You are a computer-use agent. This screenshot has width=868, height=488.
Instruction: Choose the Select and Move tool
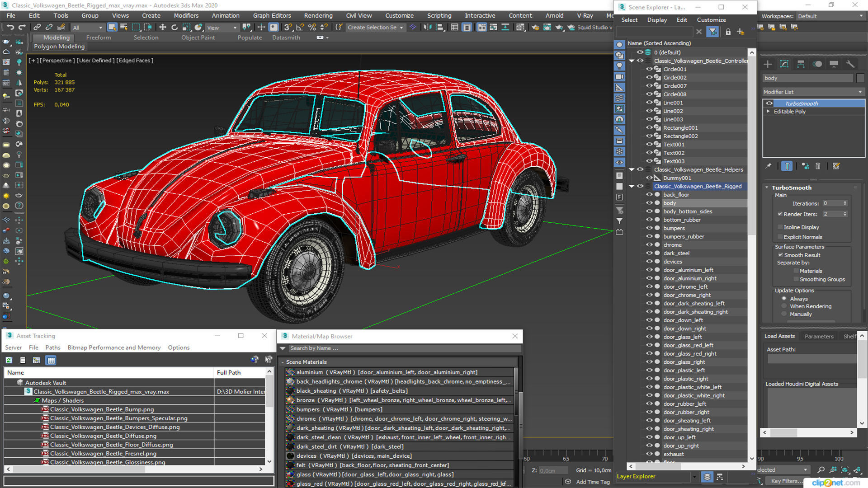click(163, 28)
